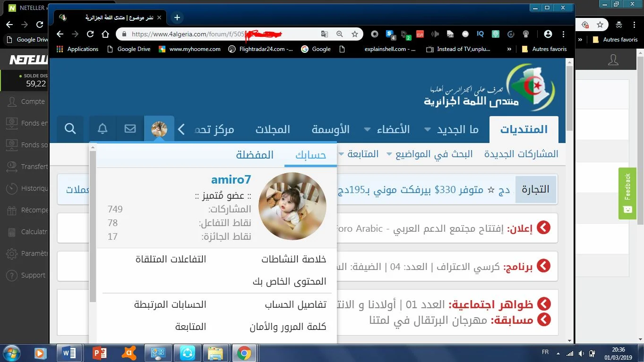The image size is (644, 362).
Task: Open Chrome from the Windows taskbar
Action: point(244,353)
